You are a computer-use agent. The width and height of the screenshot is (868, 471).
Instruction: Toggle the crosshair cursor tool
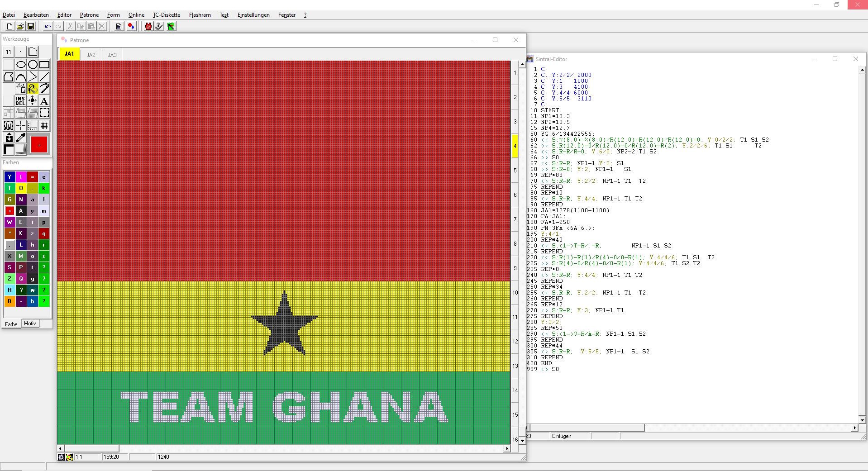tap(21, 126)
